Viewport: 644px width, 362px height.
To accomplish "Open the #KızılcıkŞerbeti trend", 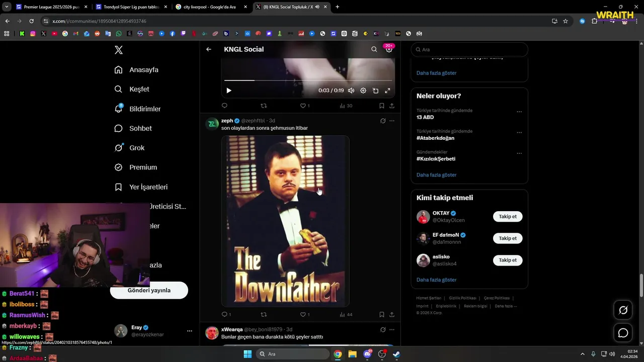I will click(436, 159).
